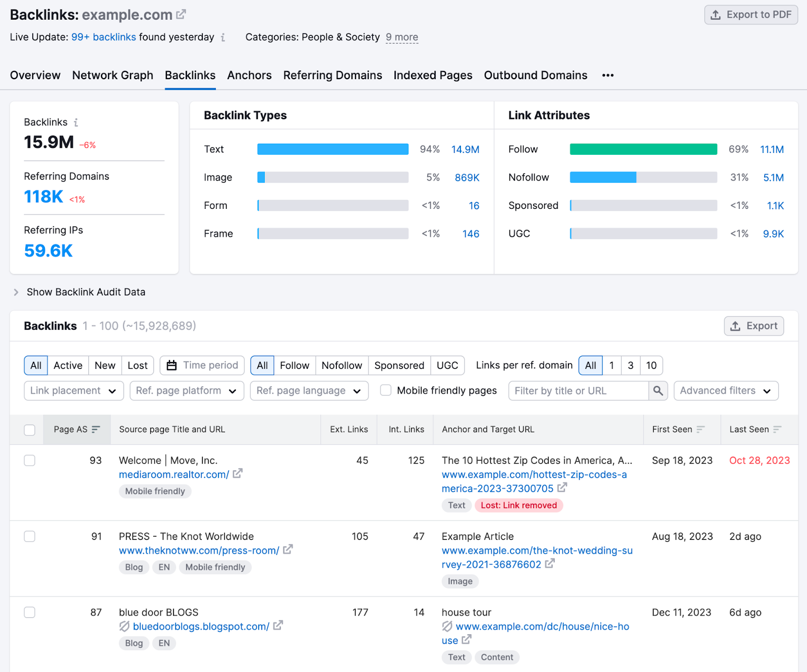Click the search magnifier in the filter field
807x672 pixels.
(x=658, y=390)
